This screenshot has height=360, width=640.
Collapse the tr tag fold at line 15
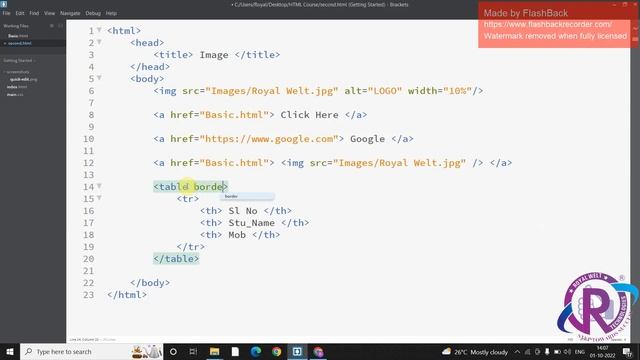pos(99,198)
